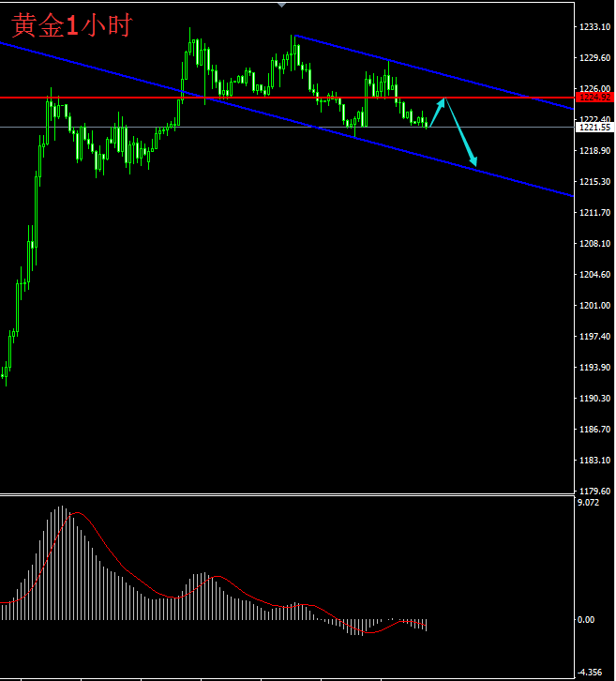The height and width of the screenshot is (681, 616).
Task: Click the MACD scale value -4.356
Action: [x=590, y=673]
